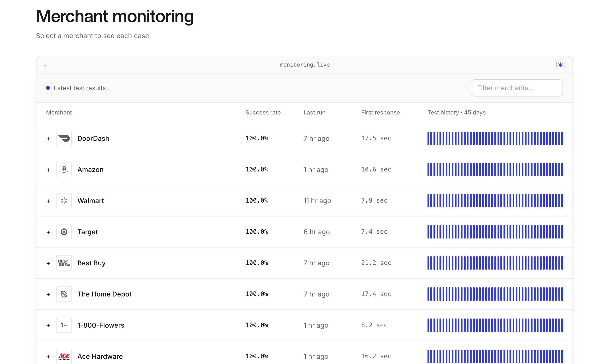Click Walmart test history bars
Image resolution: width=609 pixels, height=364 pixels.
495,201
